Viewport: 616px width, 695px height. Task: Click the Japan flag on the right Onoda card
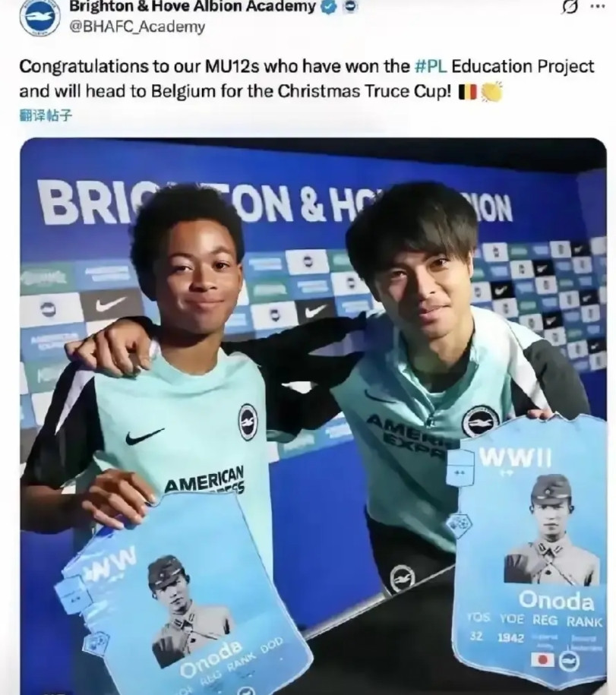pyautogui.click(x=543, y=659)
